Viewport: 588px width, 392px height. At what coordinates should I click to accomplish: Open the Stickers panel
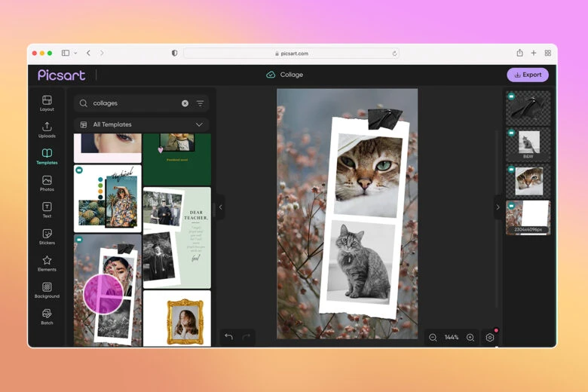47,237
